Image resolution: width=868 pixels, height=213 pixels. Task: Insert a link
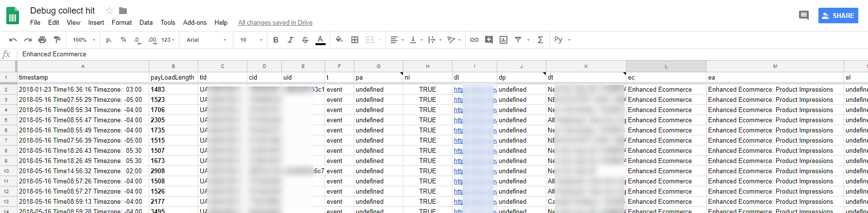tap(474, 40)
